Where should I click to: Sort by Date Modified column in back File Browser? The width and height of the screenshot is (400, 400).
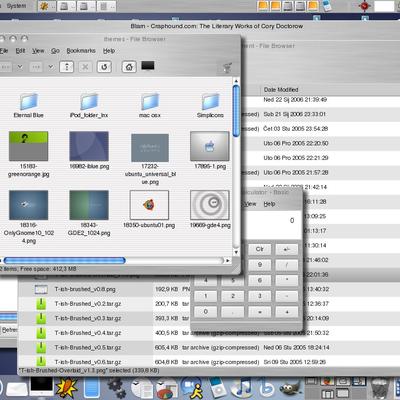point(281,90)
